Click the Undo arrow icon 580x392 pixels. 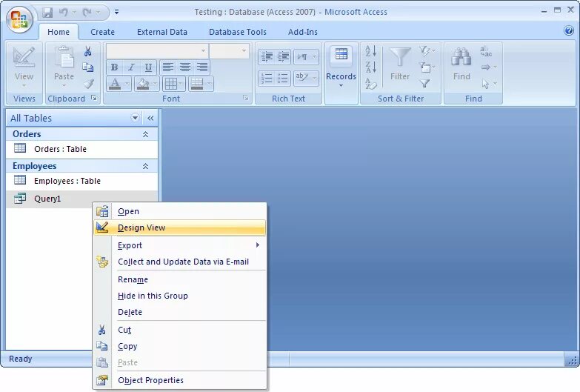(64, 13)
